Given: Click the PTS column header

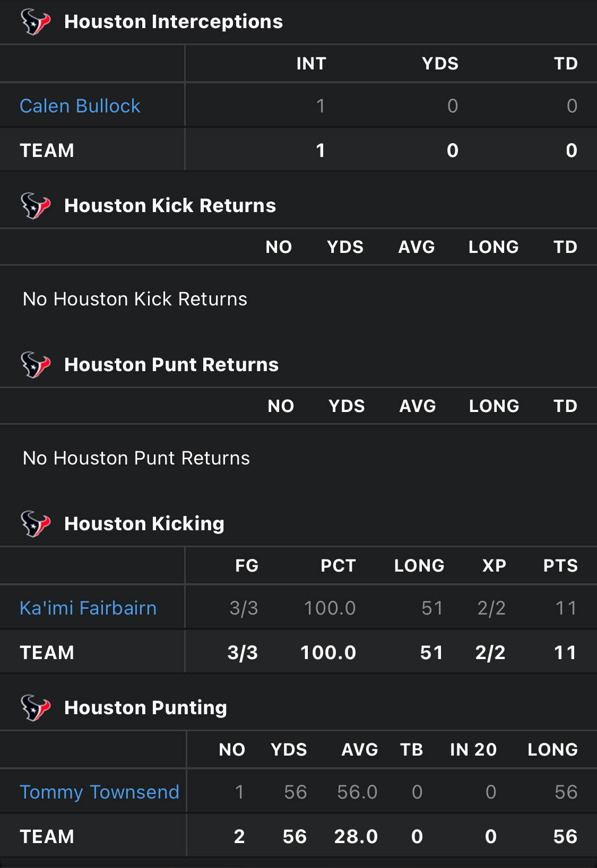Looking at the screenshot, I should pos(560,566).
